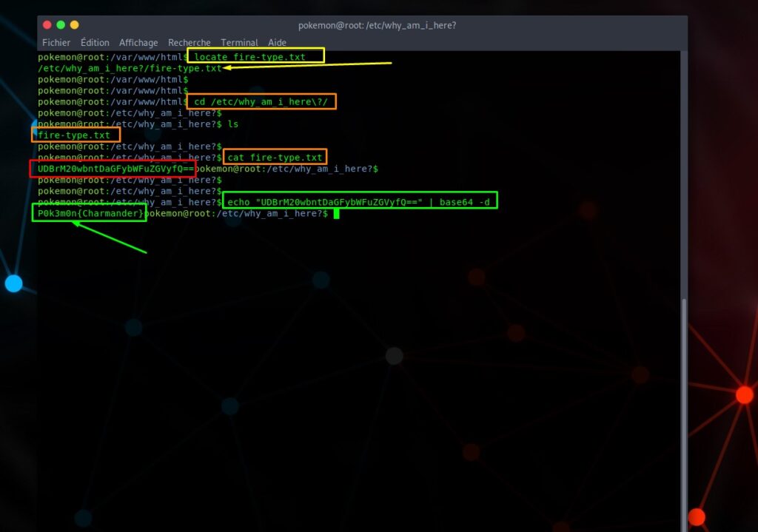Click the decoded flag P0k3m0n{Charmander}
This screenshot has height=532, width=758.
click(90, 213)
